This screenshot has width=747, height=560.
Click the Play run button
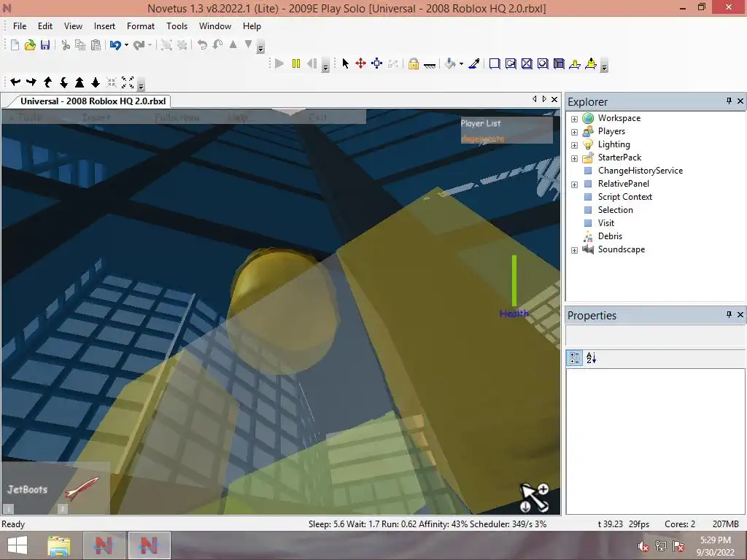pos(279,63)
